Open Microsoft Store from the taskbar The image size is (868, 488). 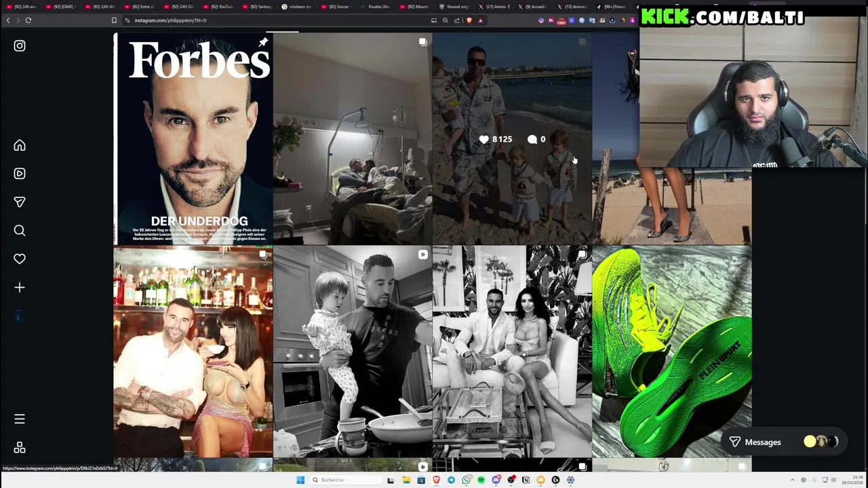421,480
